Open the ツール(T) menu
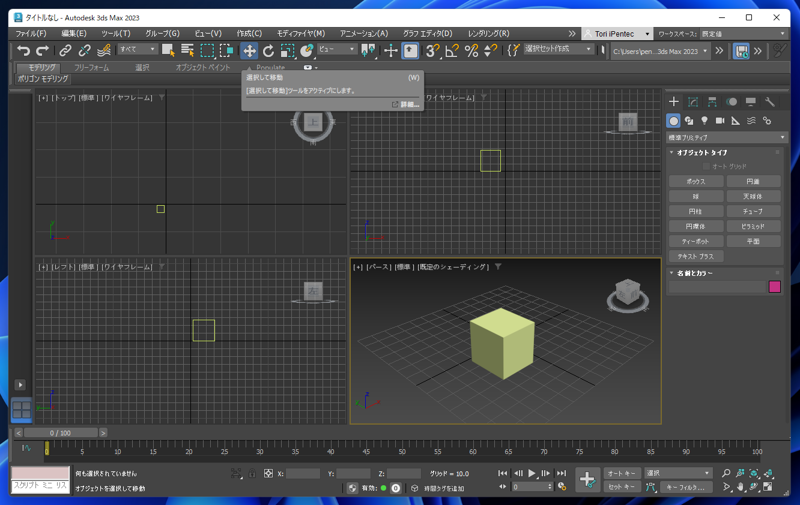This screenshot has width=800, height=505. tap(116, 33)
